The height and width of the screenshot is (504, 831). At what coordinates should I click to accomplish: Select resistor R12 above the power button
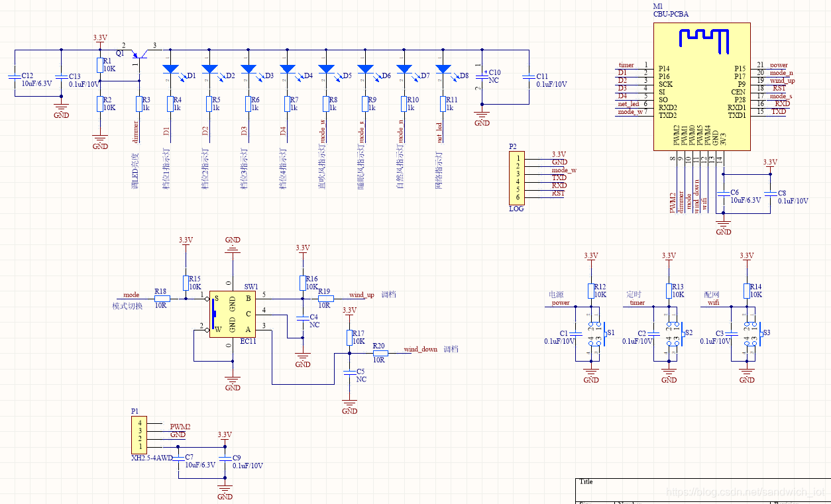tap(590, 291)
